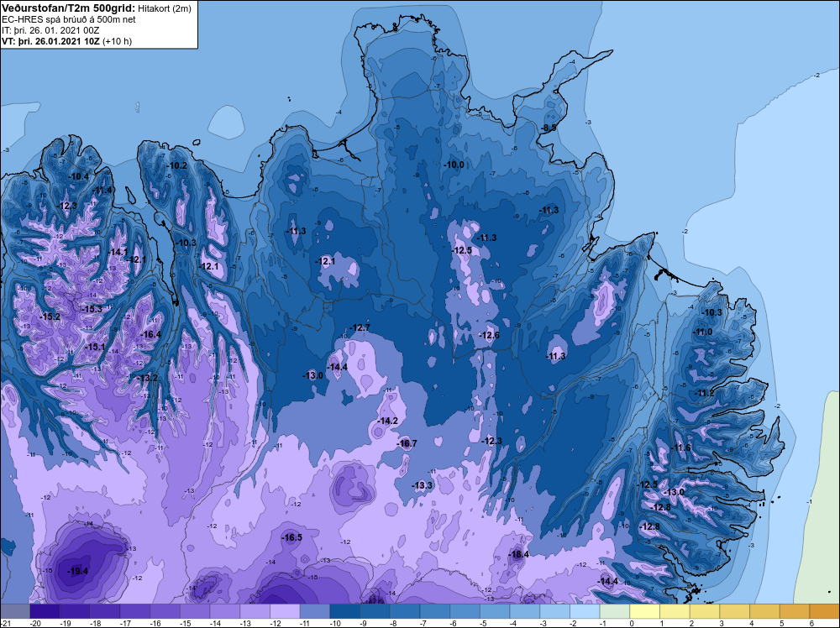Click the -10.2 temperature label
Screen dimensions: 840x628
coord(176,166)
